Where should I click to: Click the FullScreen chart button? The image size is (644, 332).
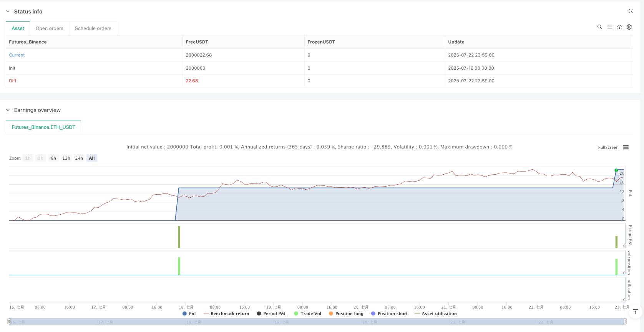tap(608, 147)
